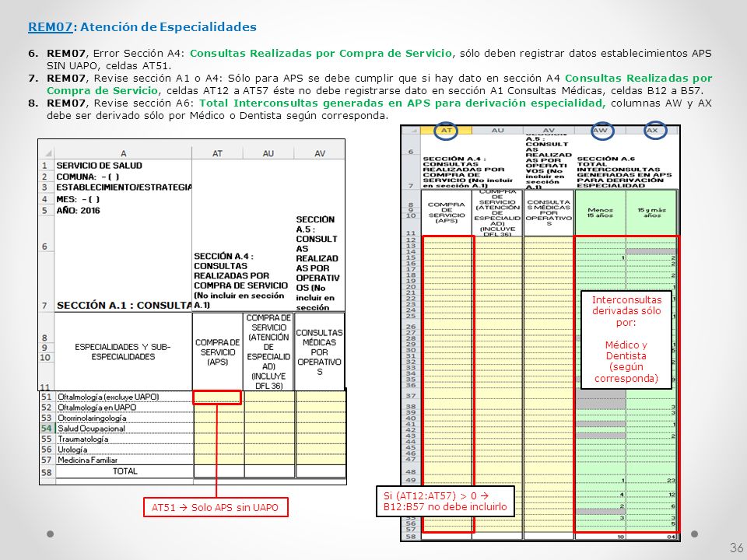Open the REM07 link in the title
Image resolution: width=747 pixels, height=560 pixels.
(x=50, y=27)
